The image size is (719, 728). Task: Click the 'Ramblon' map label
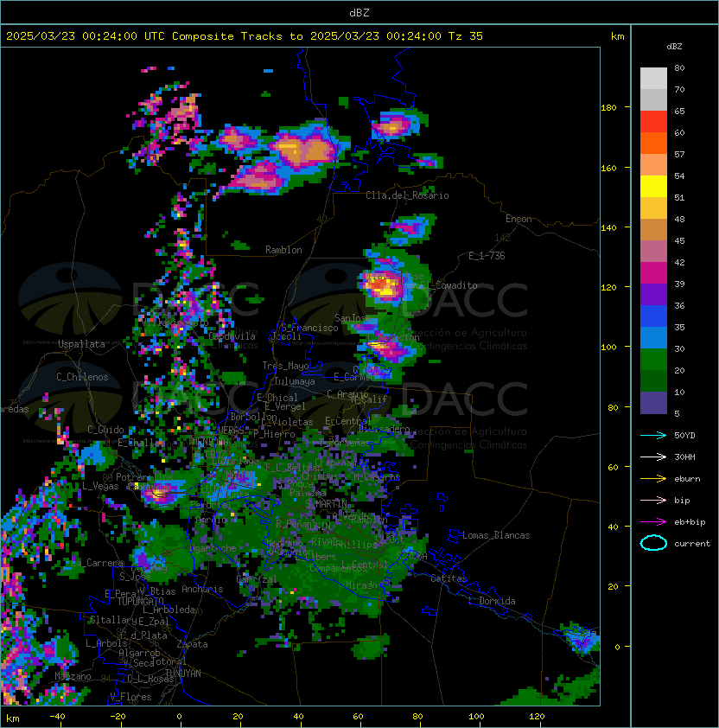pyautogui.click(x=283, y=250)
